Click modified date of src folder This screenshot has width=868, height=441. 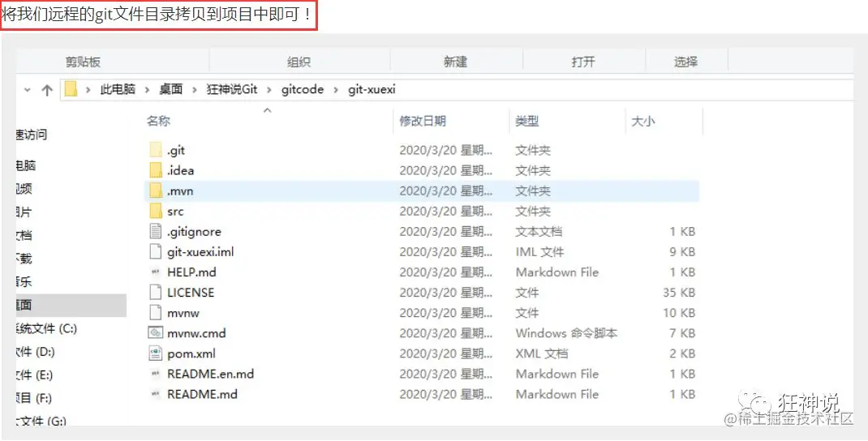pos(445,212)
